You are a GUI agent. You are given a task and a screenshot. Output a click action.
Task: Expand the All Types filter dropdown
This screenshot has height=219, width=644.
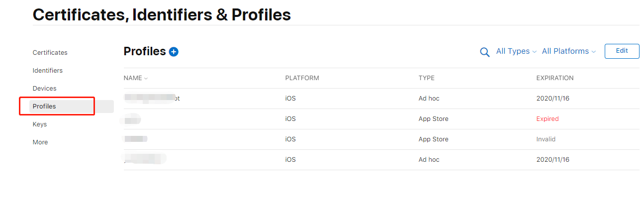[x=516, y=51]
